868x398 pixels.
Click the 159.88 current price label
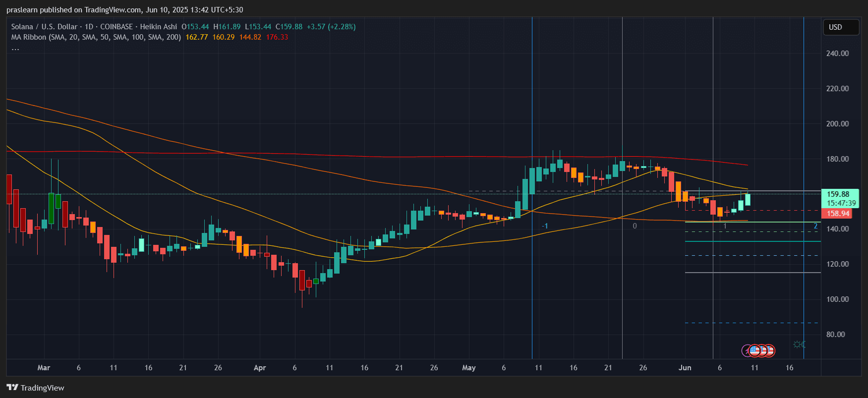[838, 194]
